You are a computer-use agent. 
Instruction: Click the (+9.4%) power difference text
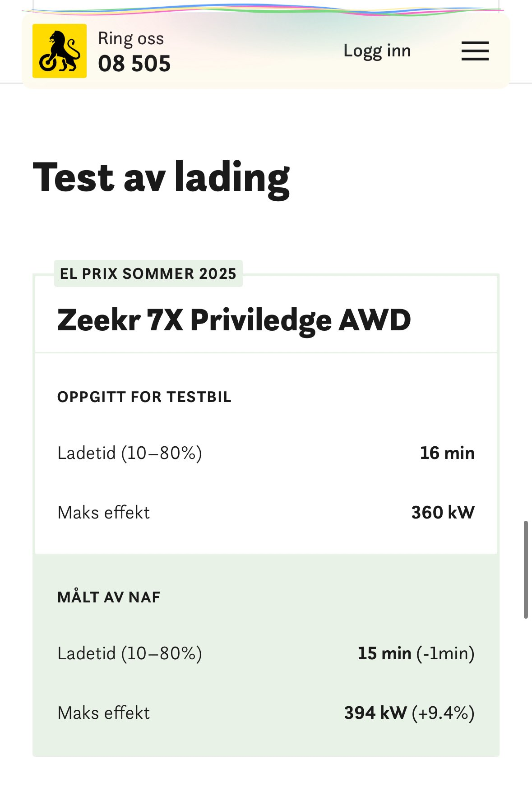pos(443,713)
